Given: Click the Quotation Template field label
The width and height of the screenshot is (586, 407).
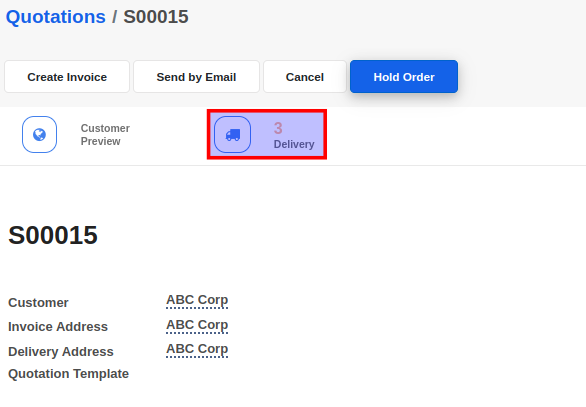Looking at the screenshot, I should tap(68, 374).
